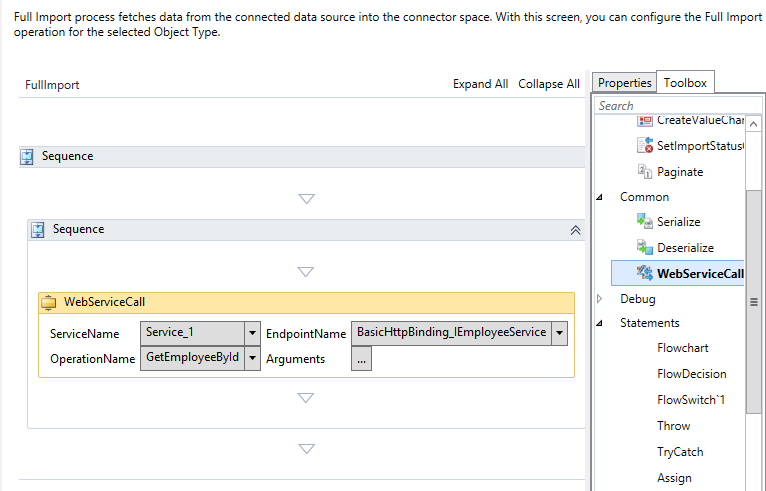Select the WebServiceCall icon in Toolbox
The width and height of the screenshot is (766, 491).
pyautogui.click(x=645, y=273)
